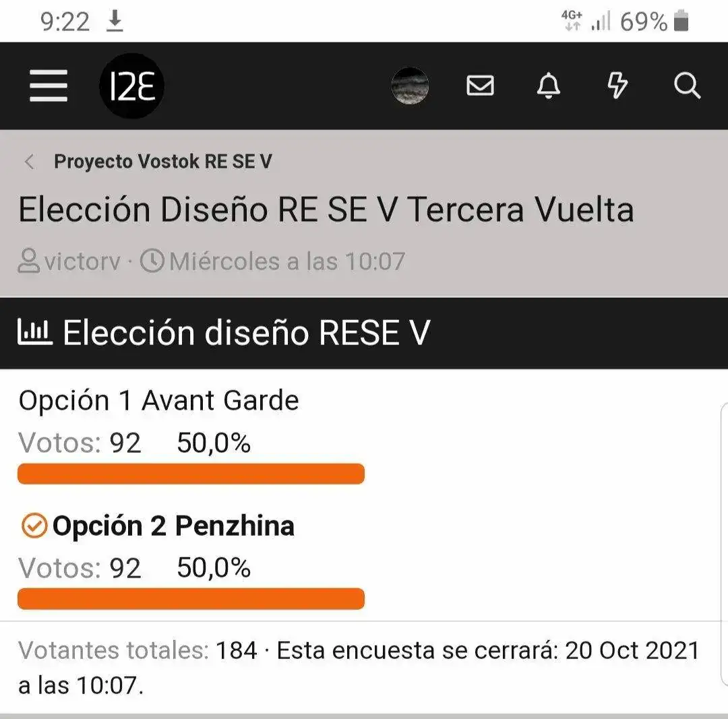This screenshot has width=728, height=719.
Task: Tap the Elección diseño RESE V poll header
Action: tap(247, 333)
